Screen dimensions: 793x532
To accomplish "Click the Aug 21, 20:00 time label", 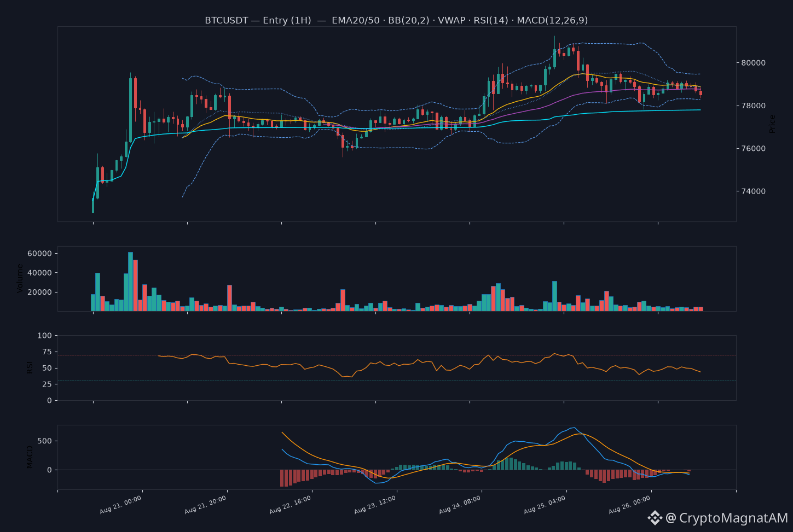I will pyautogui.click(x=206, y=505).
